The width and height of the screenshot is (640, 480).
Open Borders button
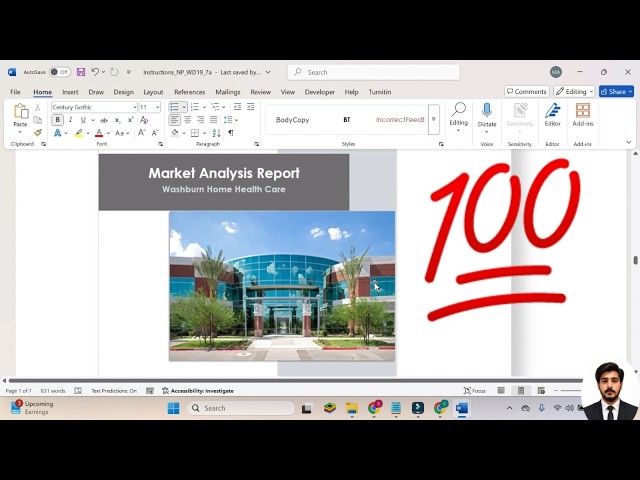click(195, 133)
